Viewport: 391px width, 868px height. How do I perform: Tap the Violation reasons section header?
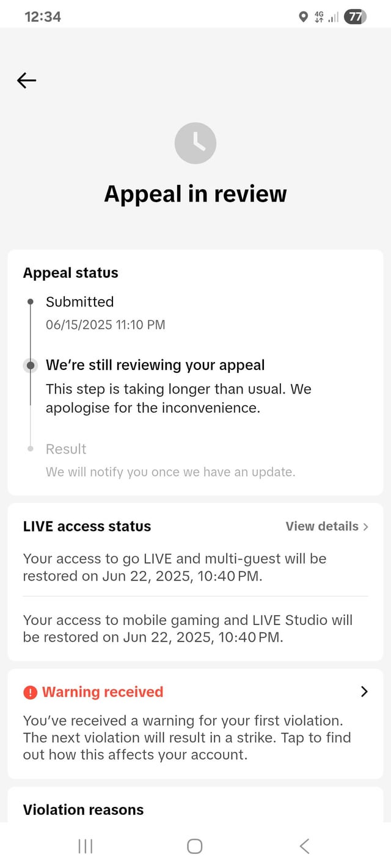83,810
